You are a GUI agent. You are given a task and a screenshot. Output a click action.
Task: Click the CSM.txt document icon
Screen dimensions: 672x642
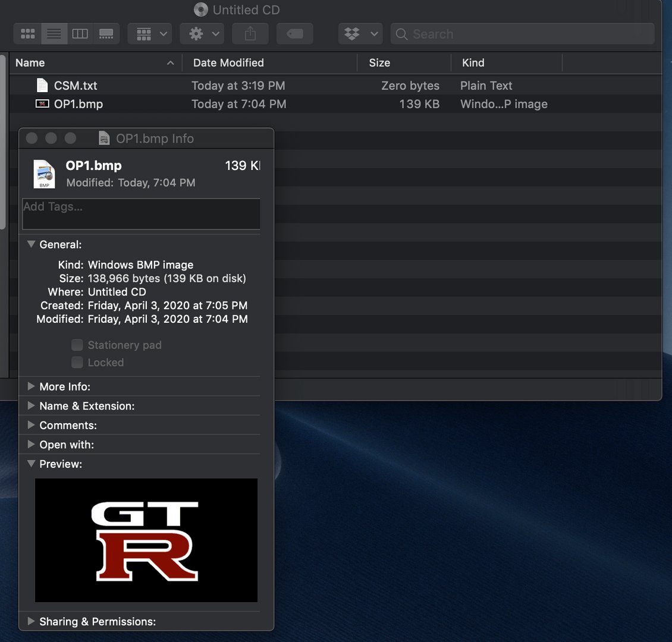click(x=42, y=86)
